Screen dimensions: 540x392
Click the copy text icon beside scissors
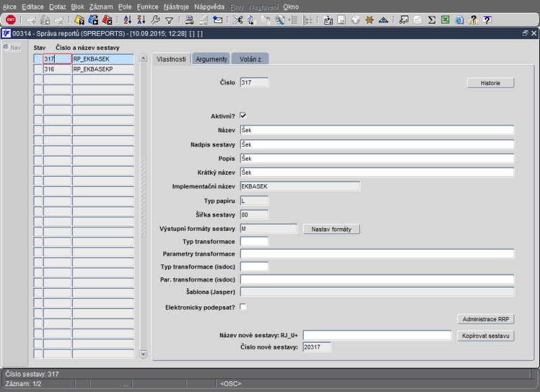tap(251, 20)
